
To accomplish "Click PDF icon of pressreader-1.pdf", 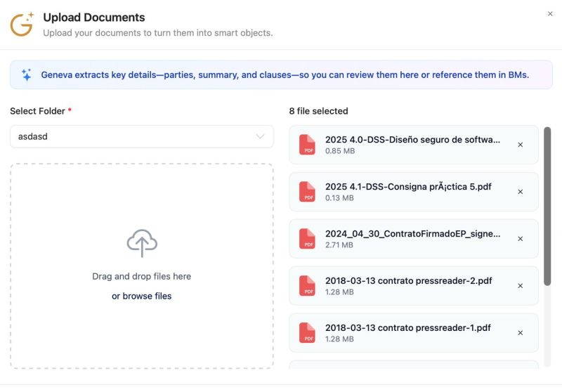I will (307, 333).
